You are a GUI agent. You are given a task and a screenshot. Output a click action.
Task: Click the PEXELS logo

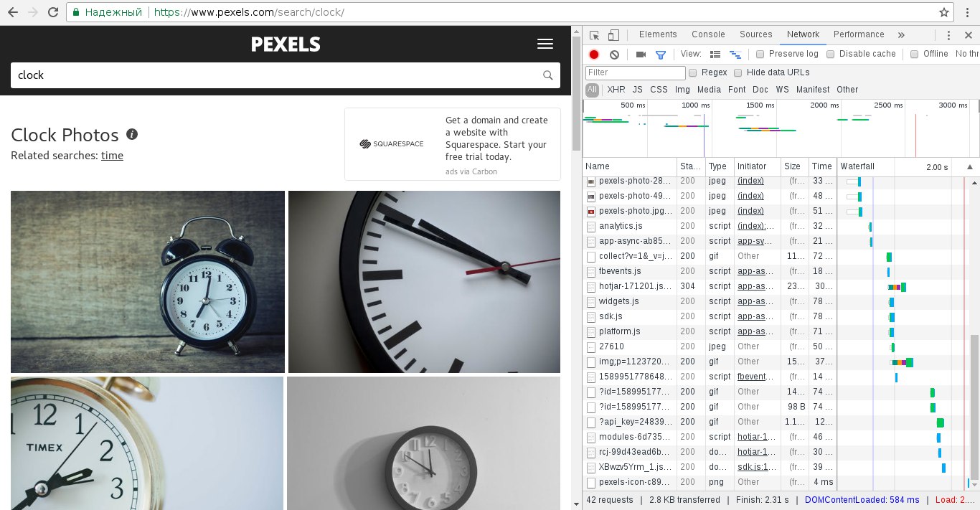click(x=286, y=44)
